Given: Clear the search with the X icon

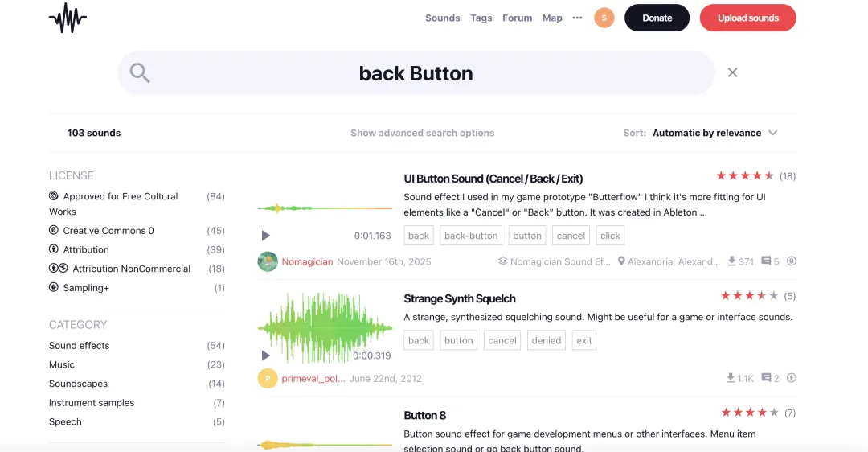Looking at the screenshot, I should pyautogui.click(x=732, y=72).
